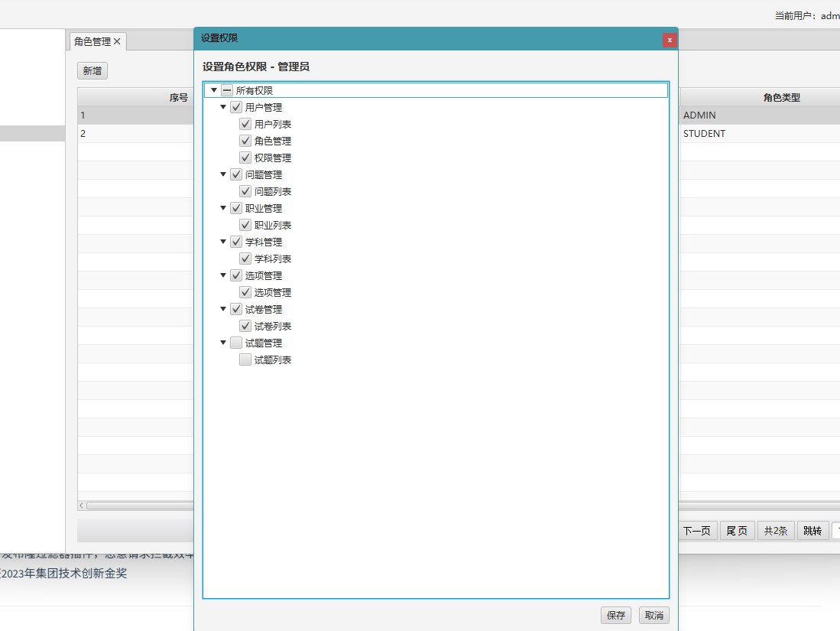Click the 新增 button to add role
This screenshot has height=631, width=840.
(92, 70)
